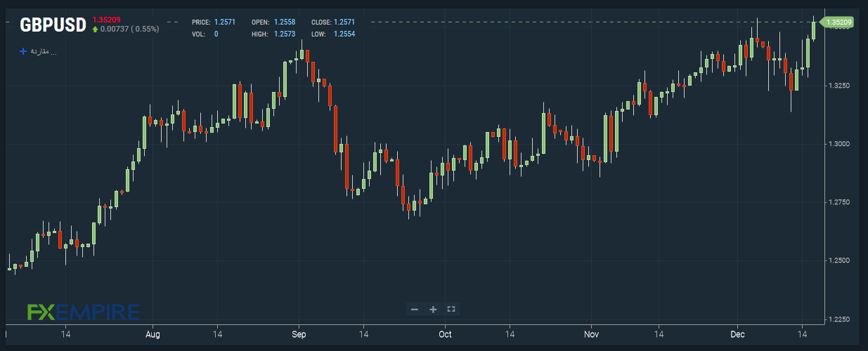This screenshot has width=868, height=351.
Task: Click the LOW value 1.2554
Action: 346,34
